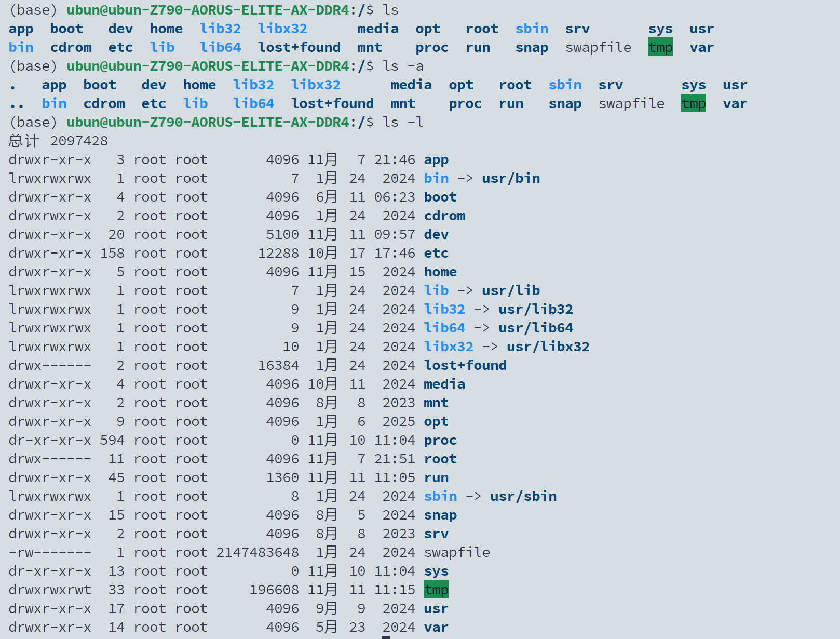Click permissions 'drwxrwxrwt' of tmp row
Image resolution: width=840 pixels, height=639 pixels.
click(50, 590)
